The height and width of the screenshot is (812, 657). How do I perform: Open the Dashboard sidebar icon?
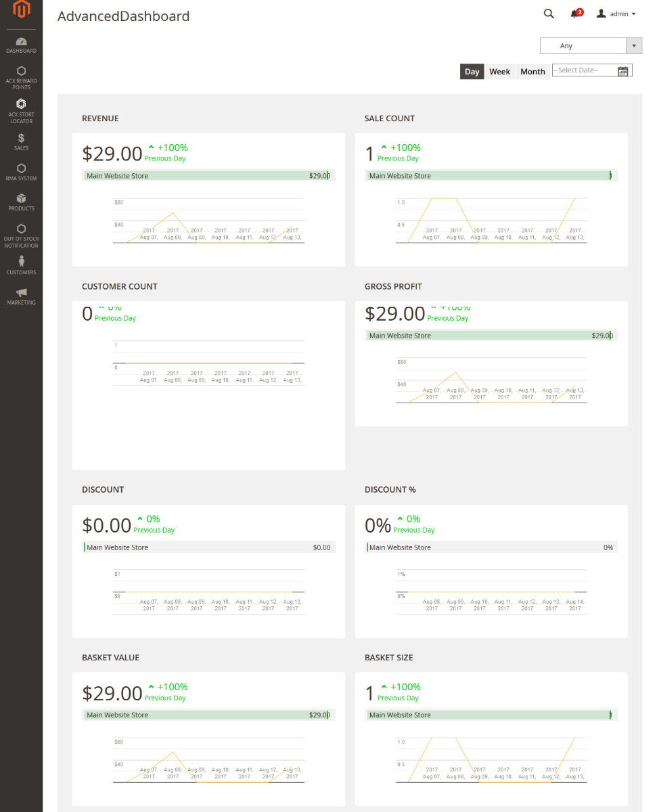coord(21,45)
